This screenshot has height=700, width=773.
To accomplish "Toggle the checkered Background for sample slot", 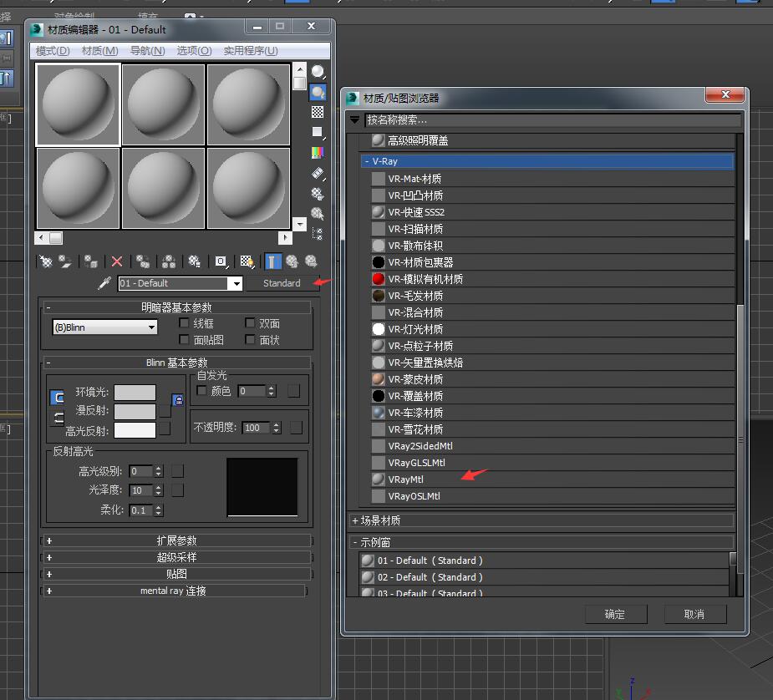I will (x=317, y=111).
